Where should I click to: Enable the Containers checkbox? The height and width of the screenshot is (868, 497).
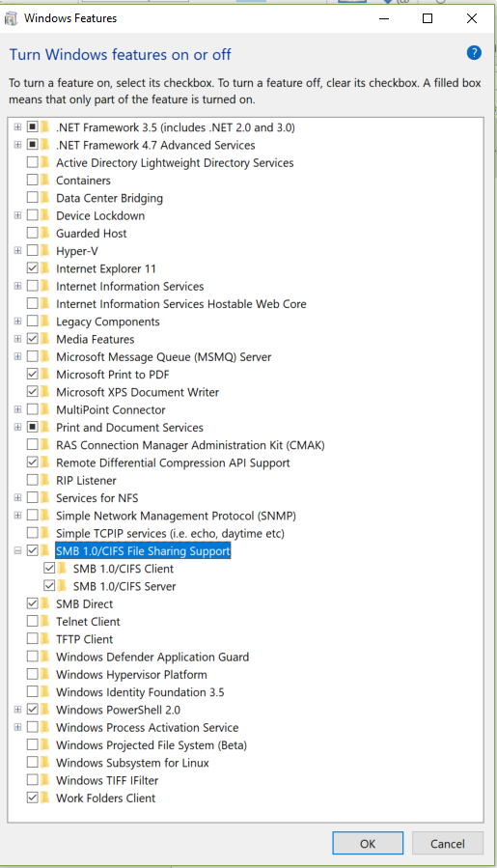pyautogui.click(x=32, y=180)
